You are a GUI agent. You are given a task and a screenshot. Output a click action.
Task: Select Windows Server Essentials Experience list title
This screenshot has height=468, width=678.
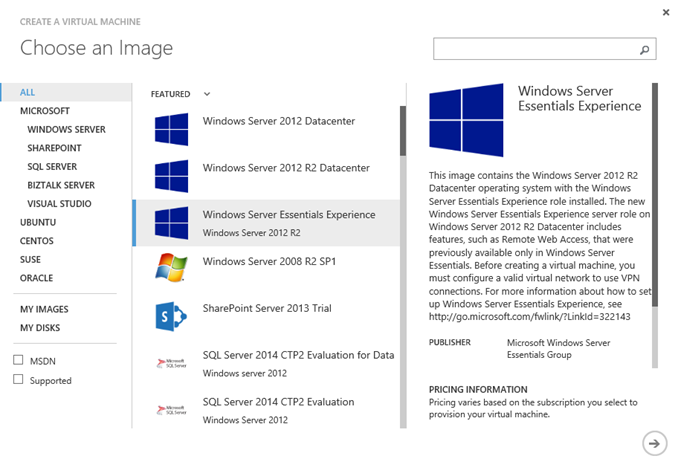[x=289, y=215]
